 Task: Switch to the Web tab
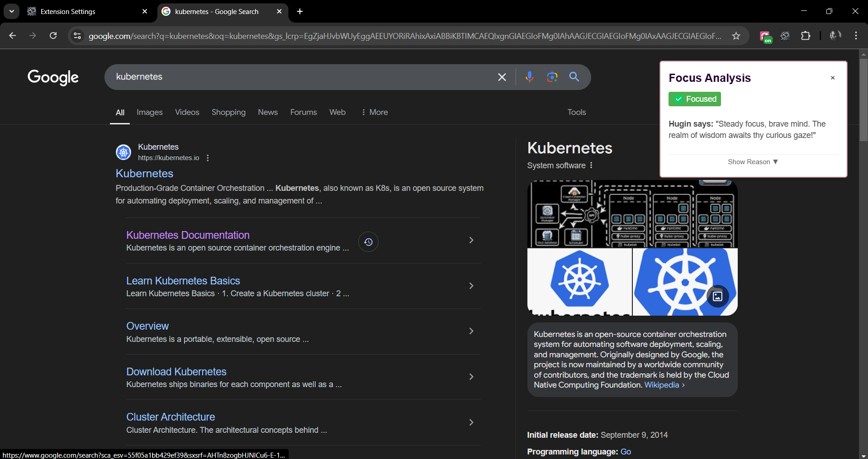[x=337, y=112]
